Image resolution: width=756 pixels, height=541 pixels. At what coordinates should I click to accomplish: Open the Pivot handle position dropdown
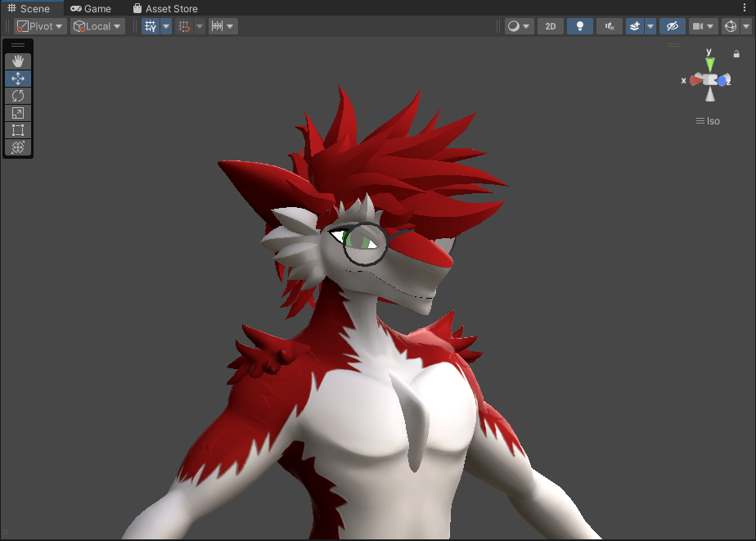[x=39, y=26]
